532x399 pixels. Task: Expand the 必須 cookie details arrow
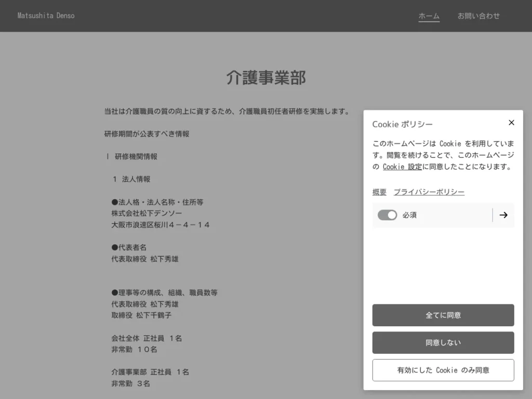pos(503,215)
